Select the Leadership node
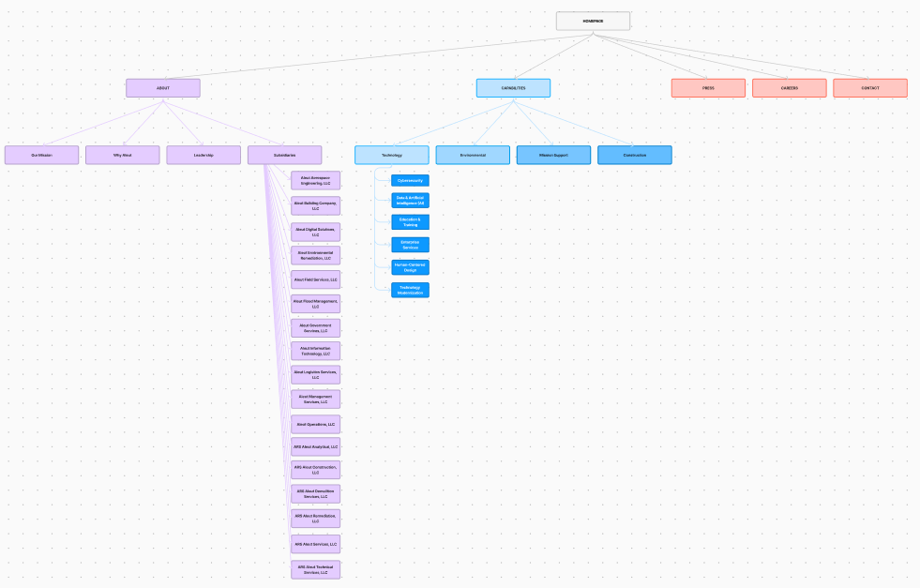 point(204,155)
